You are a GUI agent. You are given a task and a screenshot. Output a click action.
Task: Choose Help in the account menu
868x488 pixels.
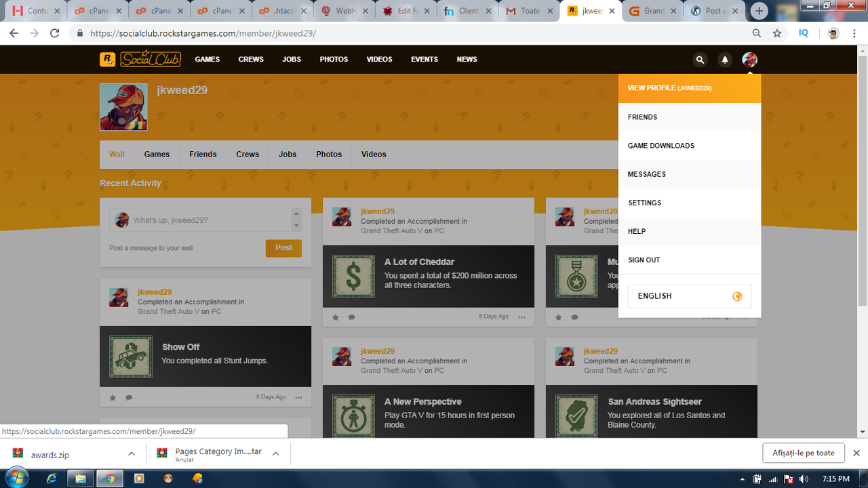[690, 231]
